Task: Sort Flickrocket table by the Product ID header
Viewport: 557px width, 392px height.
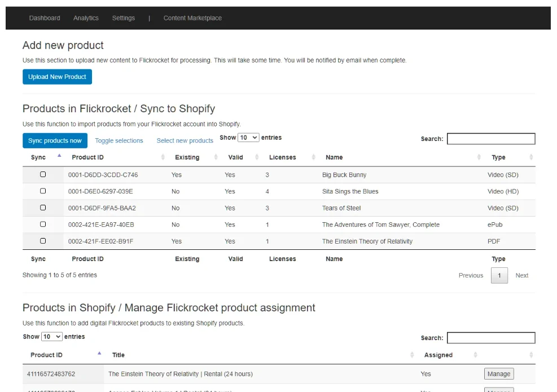Action: (x=87, y=157)
